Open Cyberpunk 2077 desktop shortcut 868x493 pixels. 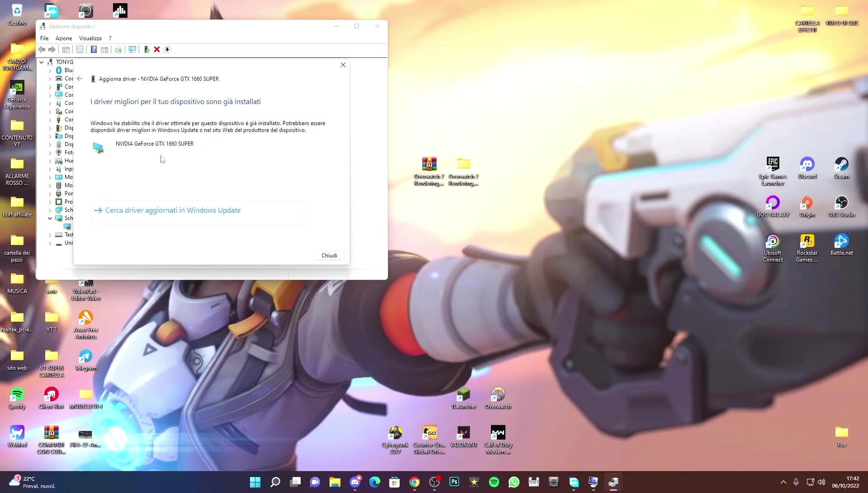[x=395, y=440]
